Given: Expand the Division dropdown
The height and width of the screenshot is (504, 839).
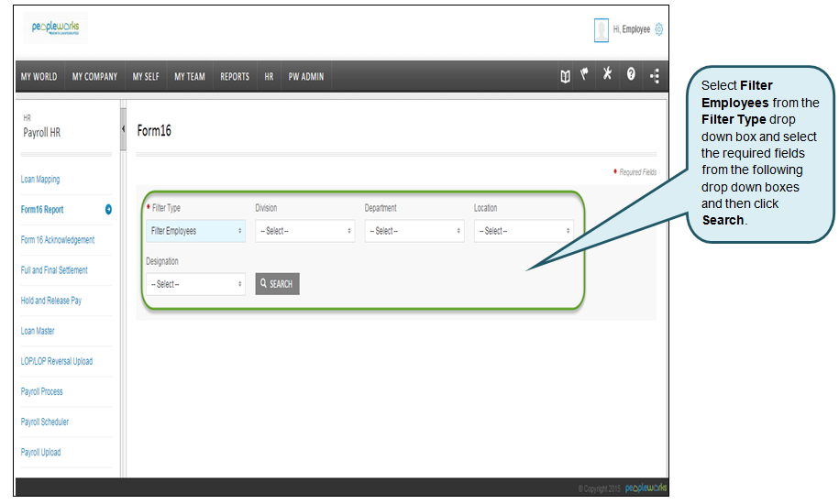Looking at the screenshot, I should (304, 231).
